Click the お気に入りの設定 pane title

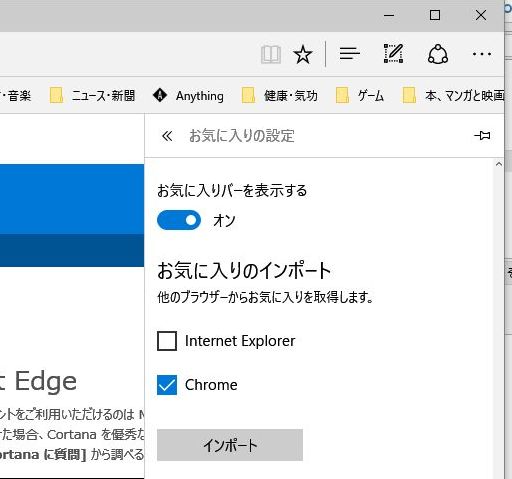pyautogui.click(x=242, y=136)
